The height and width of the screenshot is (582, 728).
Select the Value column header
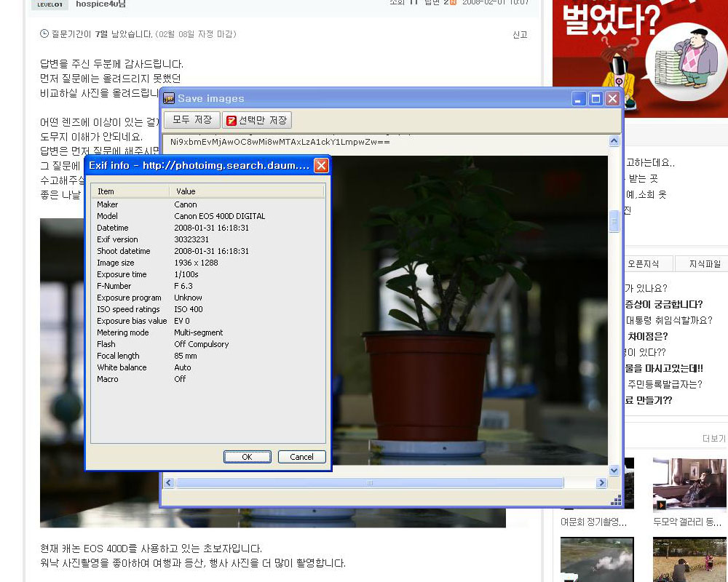coord(248,191)
